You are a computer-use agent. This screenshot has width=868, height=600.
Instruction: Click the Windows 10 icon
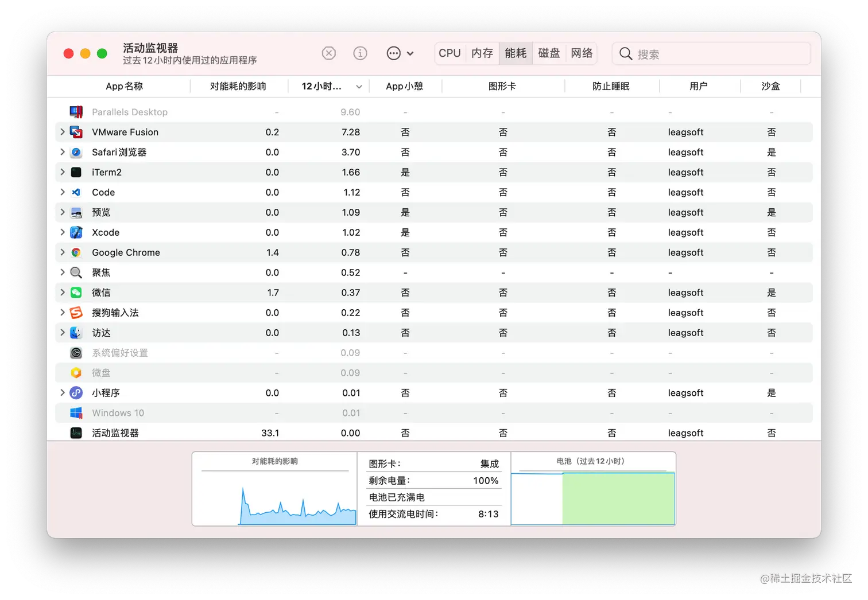click(x=76, y=413)
